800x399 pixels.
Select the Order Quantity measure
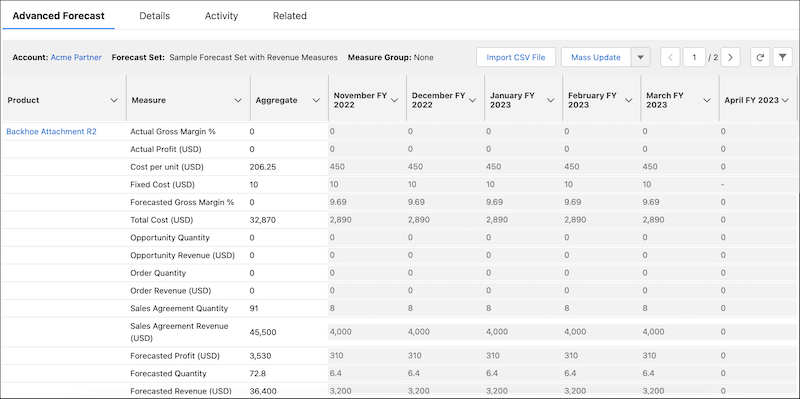[158, 273]
